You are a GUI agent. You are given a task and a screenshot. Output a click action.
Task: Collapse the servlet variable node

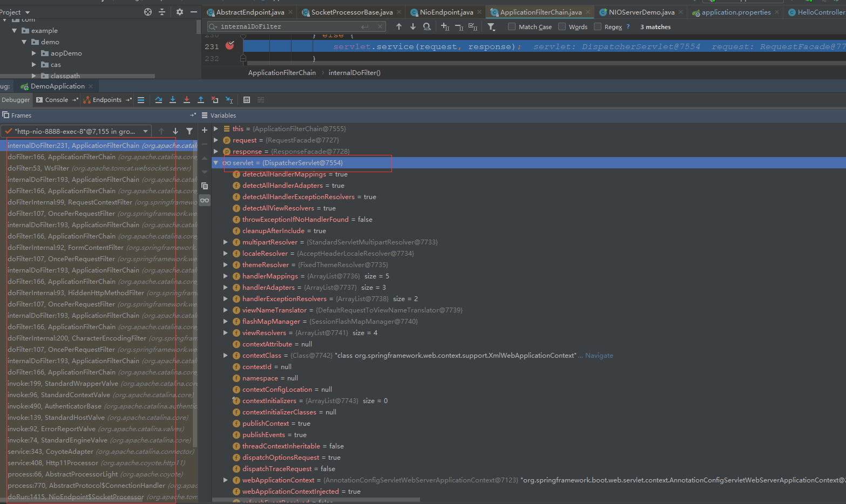(216, 162)
